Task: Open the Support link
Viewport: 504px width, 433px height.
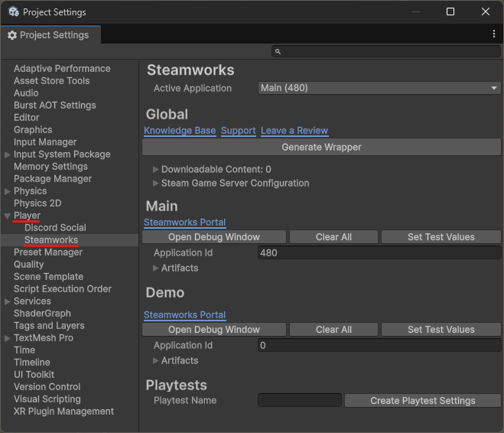Action: pyautogui.click(x=238, y=131)
